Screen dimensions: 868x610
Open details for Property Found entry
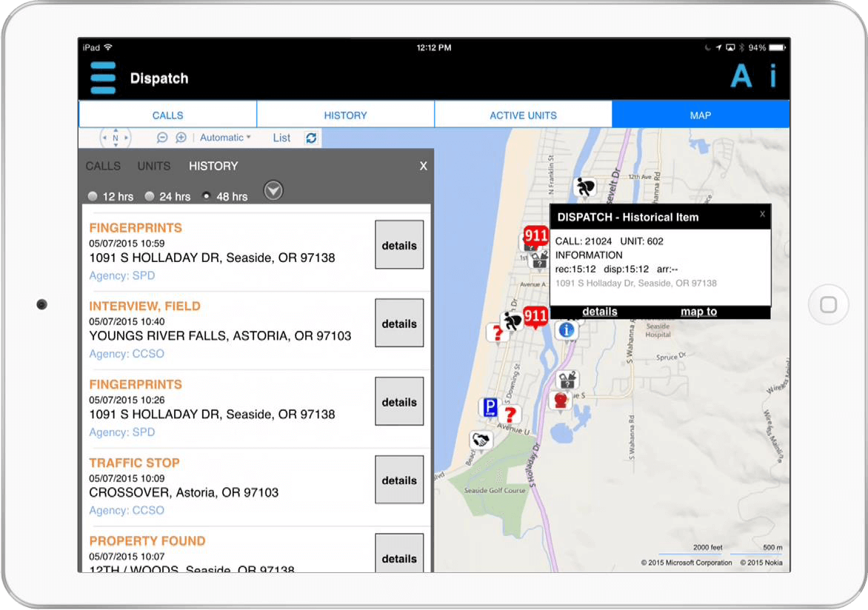(x=399, y=554)
